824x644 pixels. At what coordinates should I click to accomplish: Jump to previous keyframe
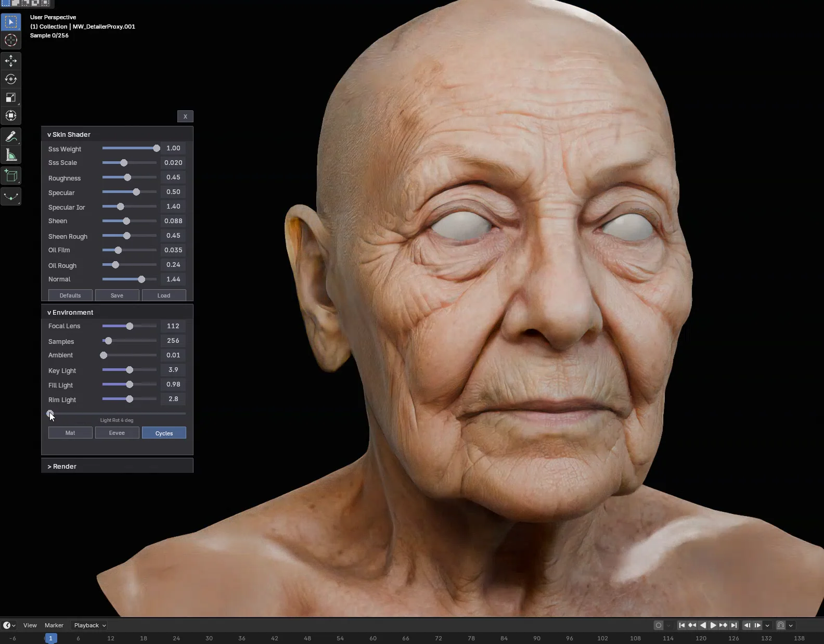click(x=692, y=625)
